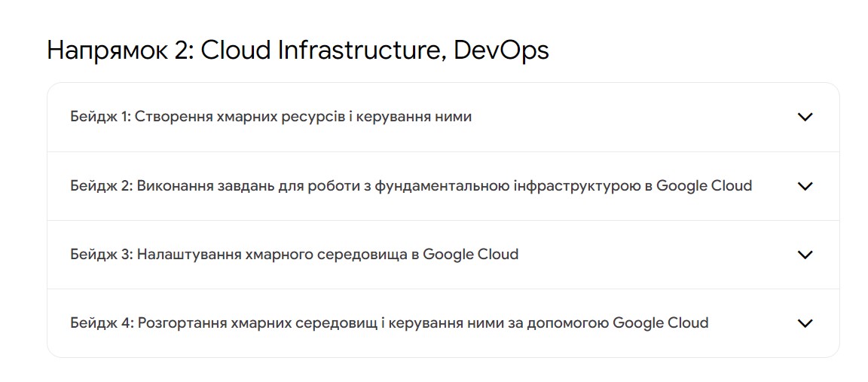Open "Виконання завдань для роботи з фундаментальною інфраструктурою" section

tap(390, 186)
